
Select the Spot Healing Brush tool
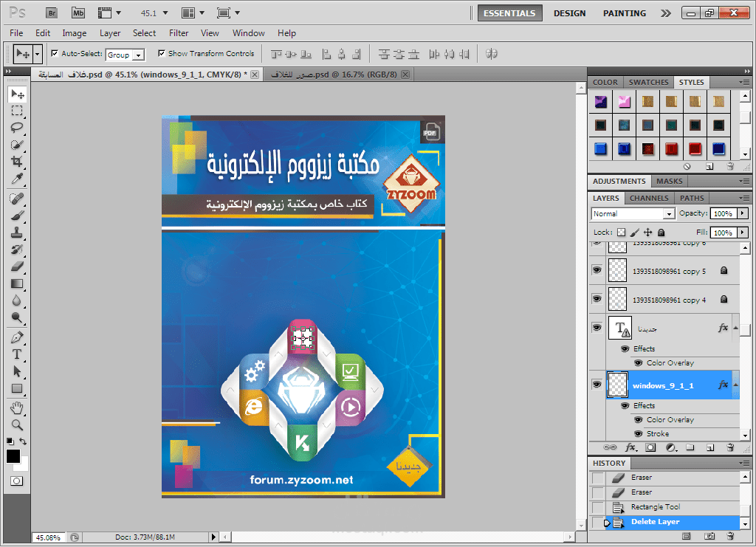pyautogui.click(x=17, y=198)
